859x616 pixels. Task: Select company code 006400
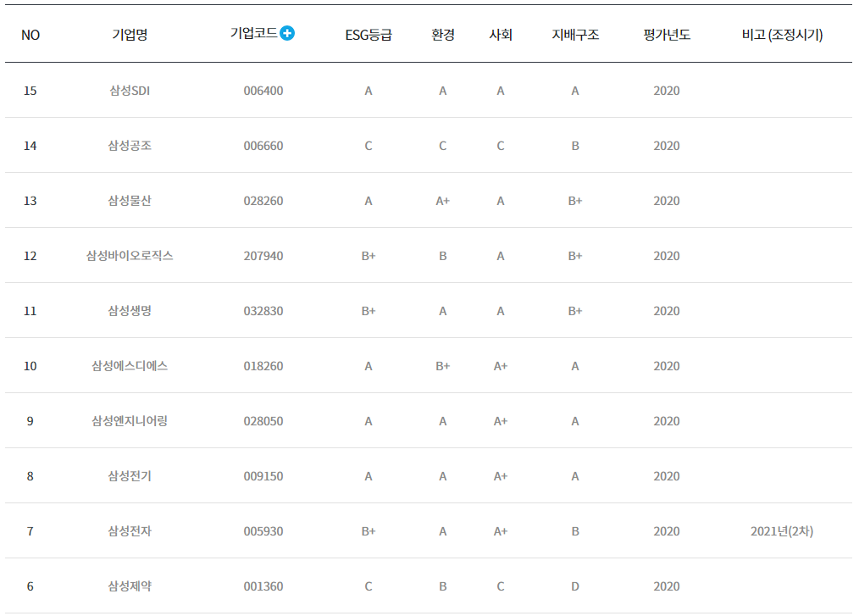click(263, 91)
